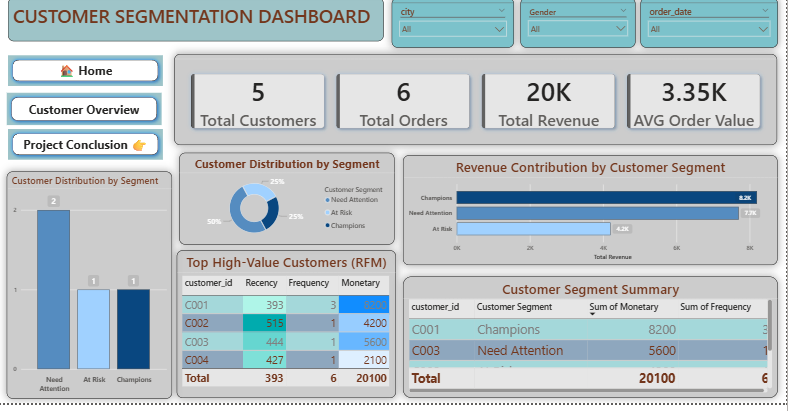789x411 pixels.
Task: Click Champions legend entry in donut chart
Action: coord(348,226)
